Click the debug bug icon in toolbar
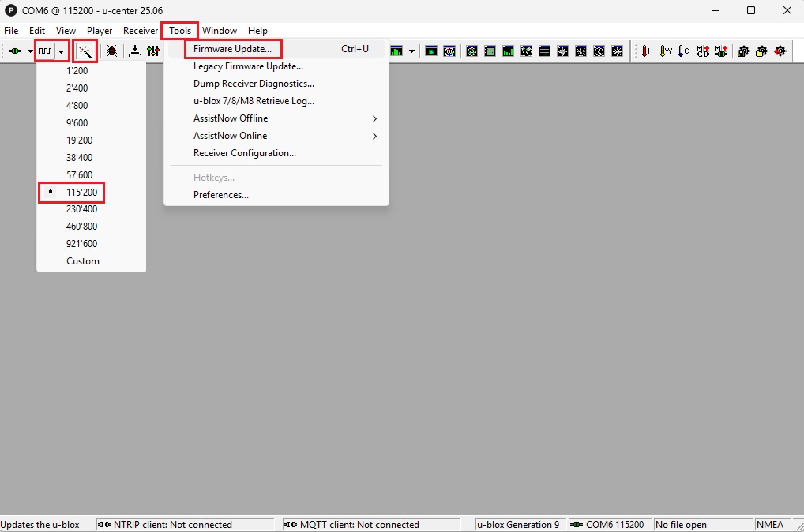804x532 pixels. click(x=112, y=51)
